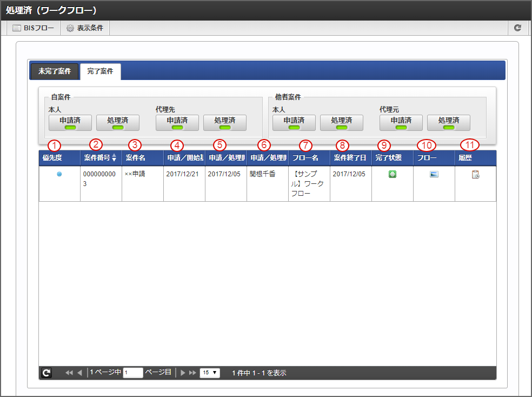Screen dimensions: 532x397
Task: Select the 完了案件 tab
Action: (100, 71)
